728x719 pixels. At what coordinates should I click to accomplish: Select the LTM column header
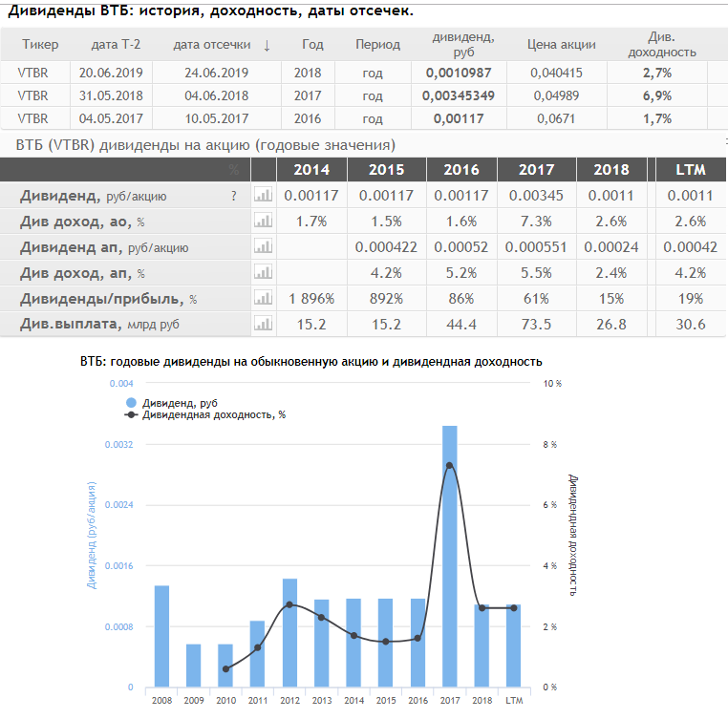pos(691,170)
